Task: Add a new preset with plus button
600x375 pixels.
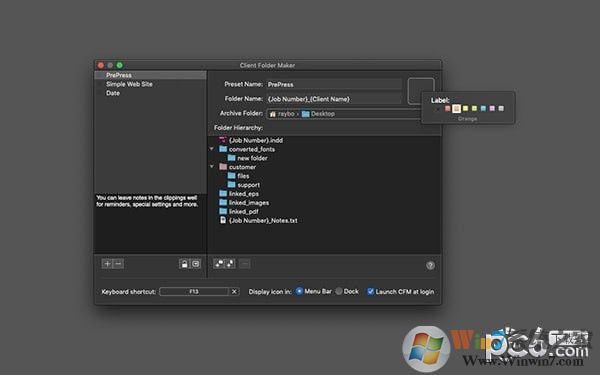Action: (107, 264)
